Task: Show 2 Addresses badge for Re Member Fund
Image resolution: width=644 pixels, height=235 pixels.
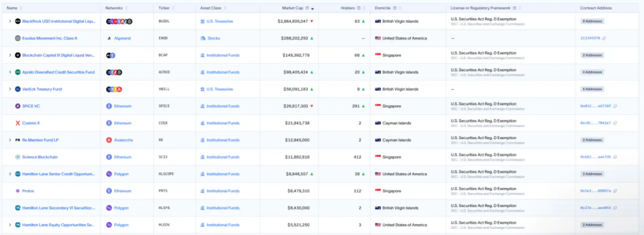Action: tap(592, 140)
